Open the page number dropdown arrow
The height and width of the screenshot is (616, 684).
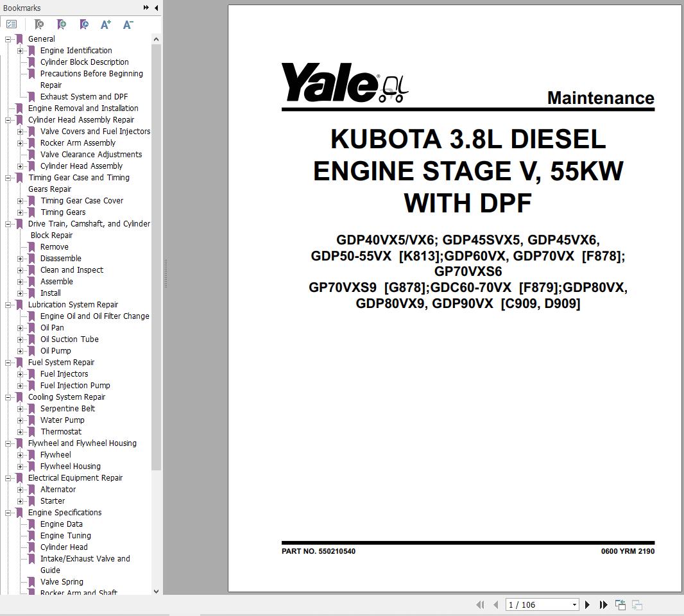pyautogui.click(x=574, y=604)
